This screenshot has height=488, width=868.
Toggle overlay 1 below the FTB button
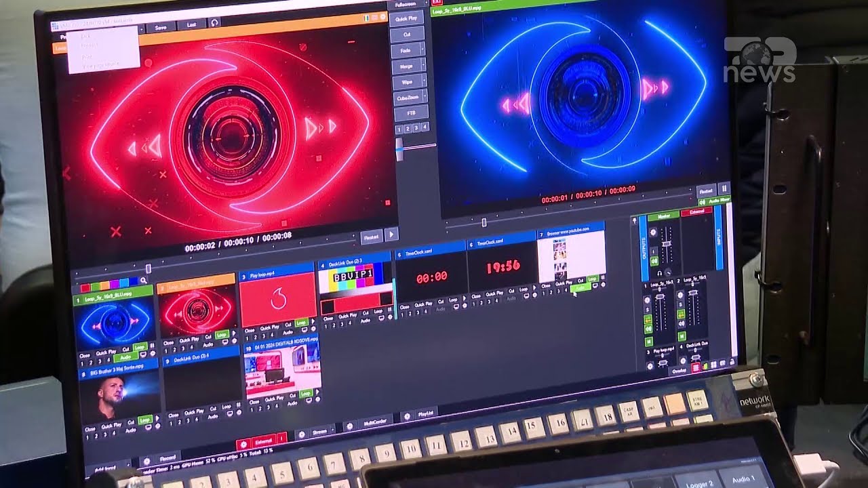(399, 129)
